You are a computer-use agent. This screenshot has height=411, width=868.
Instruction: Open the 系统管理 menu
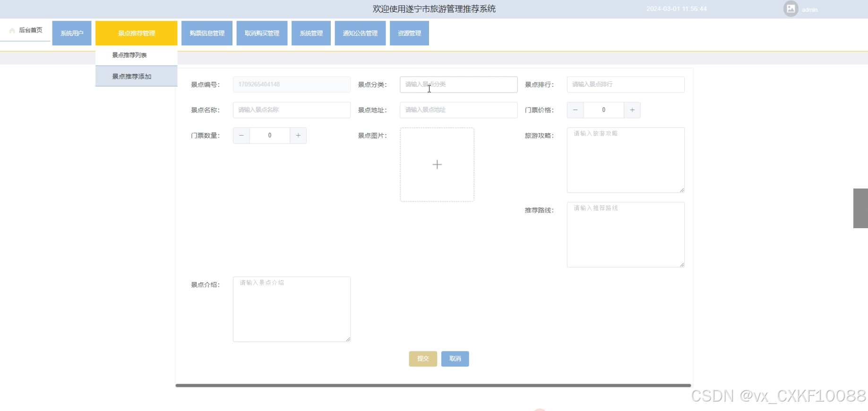pyautogui.click(x=311, y=33)
